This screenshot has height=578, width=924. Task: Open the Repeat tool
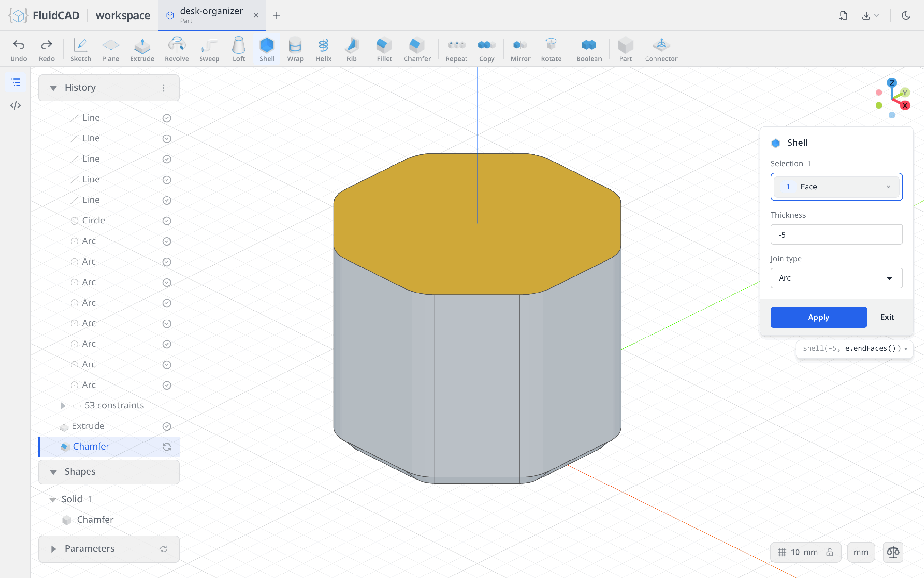[x=456, y=49]
